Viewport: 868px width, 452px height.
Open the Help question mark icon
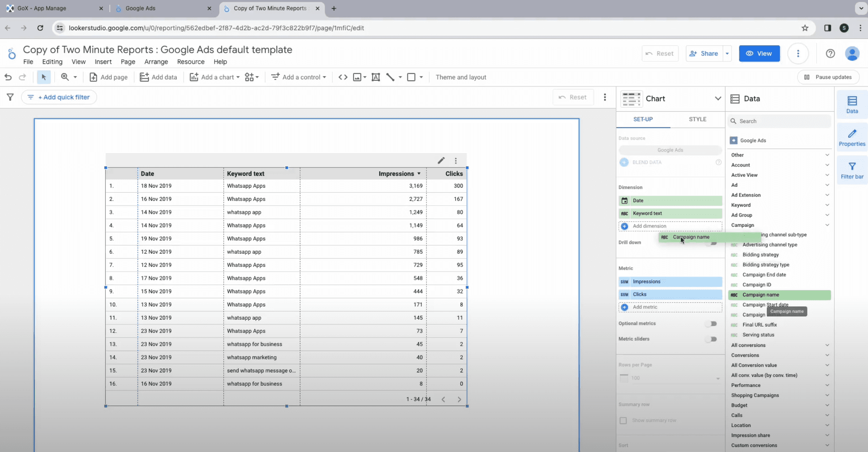click(x=830, y=53)
